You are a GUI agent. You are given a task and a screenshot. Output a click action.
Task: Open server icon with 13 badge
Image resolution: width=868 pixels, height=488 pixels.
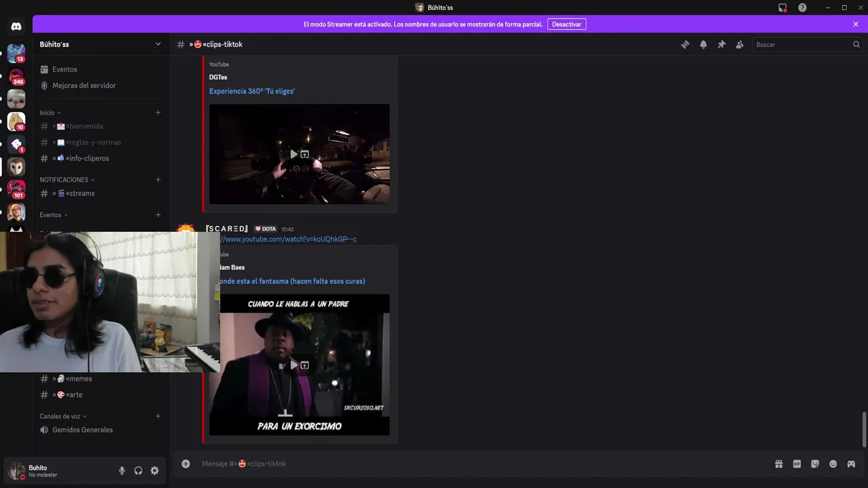tap(16, 53)
